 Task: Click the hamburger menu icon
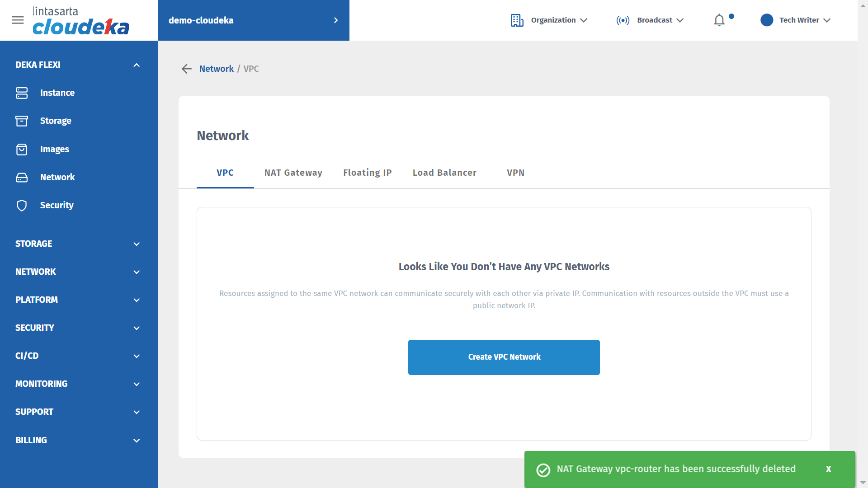18,20
